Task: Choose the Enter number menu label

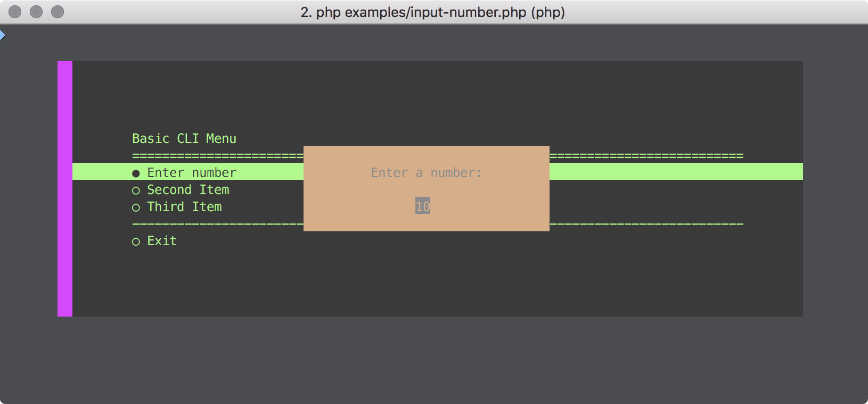Action: coord(192,173)
